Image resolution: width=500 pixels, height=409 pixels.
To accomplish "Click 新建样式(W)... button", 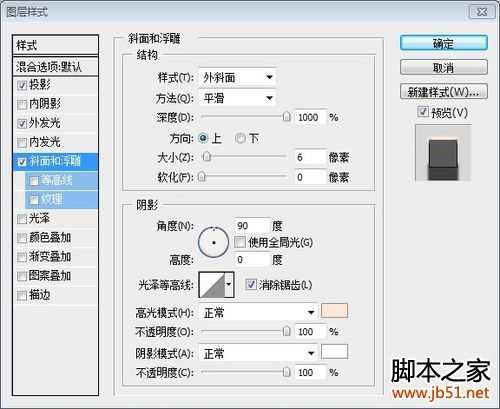I will pos(444,92).
